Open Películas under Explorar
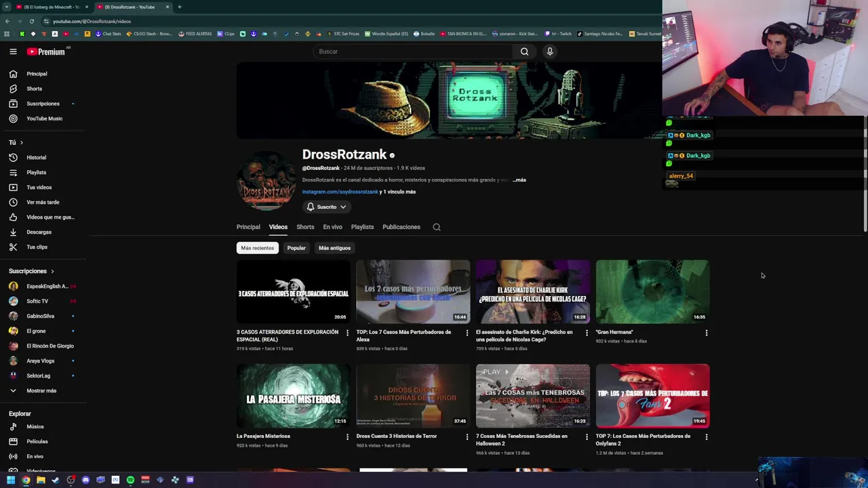The image size is (868, 488). pyautogui.click(x=37, y=441)
